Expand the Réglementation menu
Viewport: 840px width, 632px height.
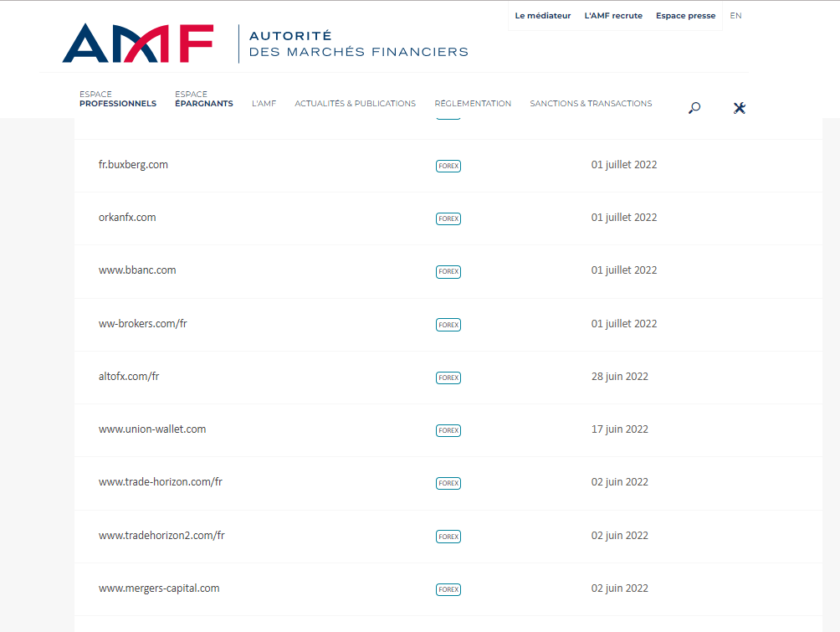tap(473, 104)
